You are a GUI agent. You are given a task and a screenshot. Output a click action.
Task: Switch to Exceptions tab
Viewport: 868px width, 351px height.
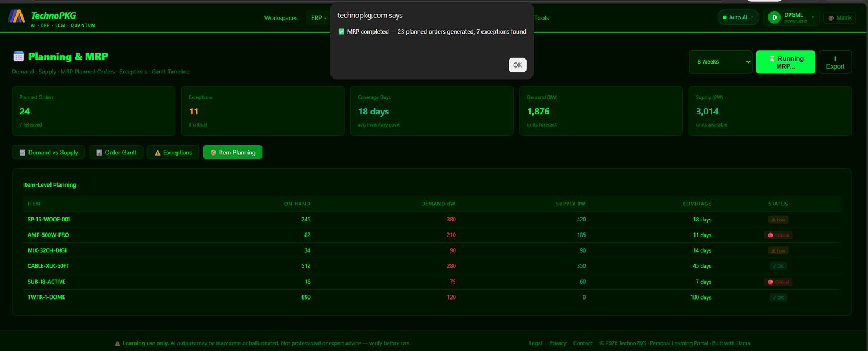tap(173, 152)
